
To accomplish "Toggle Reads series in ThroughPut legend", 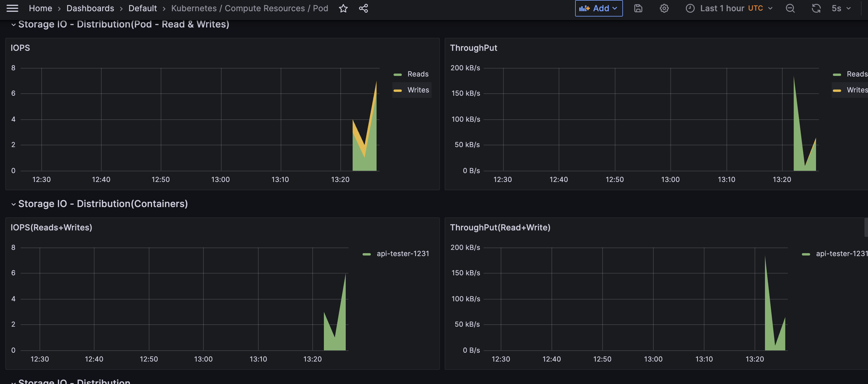I will tap(857, 74).
